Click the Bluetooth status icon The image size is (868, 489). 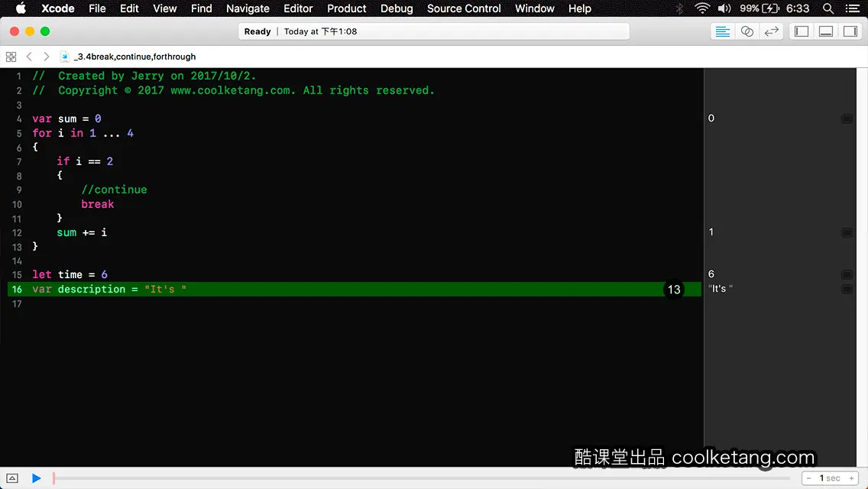(x=679, y=8)
